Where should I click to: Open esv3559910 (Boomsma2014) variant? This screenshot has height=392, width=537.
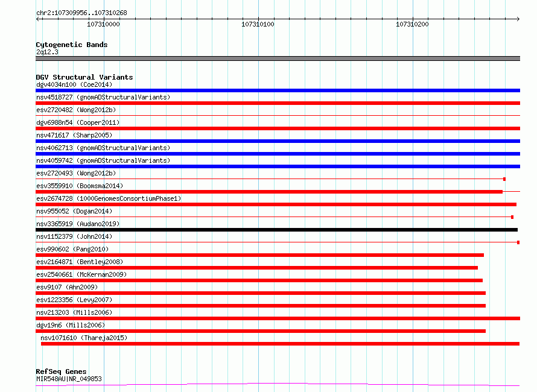pyautogui.click(x=80, y=186)
